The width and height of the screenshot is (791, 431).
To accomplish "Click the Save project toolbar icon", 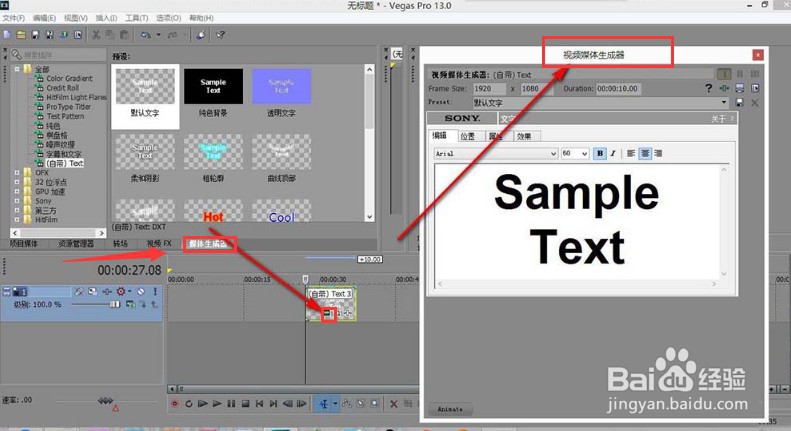I will tap(35, 35).
